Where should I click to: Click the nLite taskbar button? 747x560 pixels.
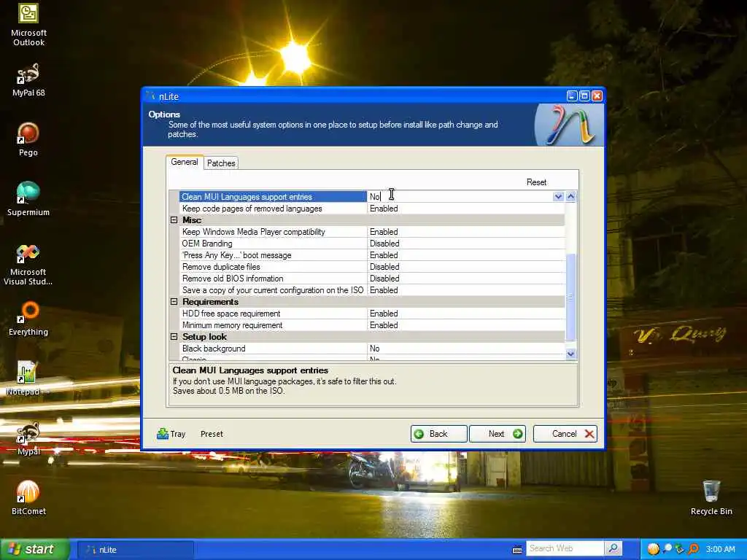point(136,550)
